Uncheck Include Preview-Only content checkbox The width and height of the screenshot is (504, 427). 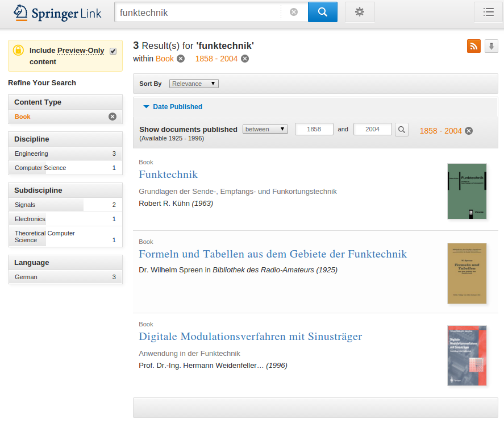point(113,51)
